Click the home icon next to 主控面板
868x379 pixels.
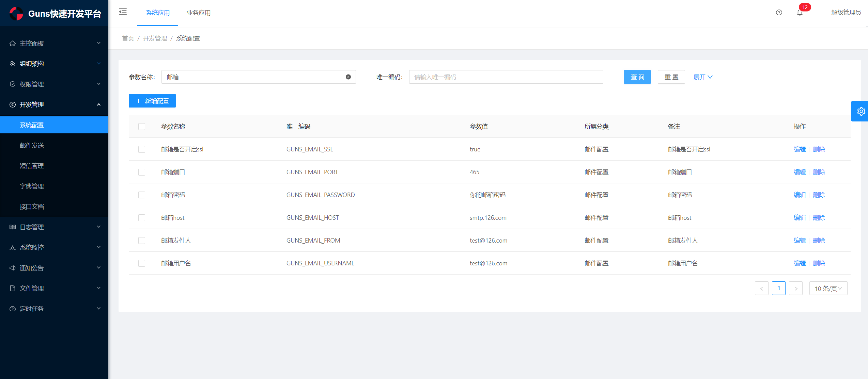(13, 43)
